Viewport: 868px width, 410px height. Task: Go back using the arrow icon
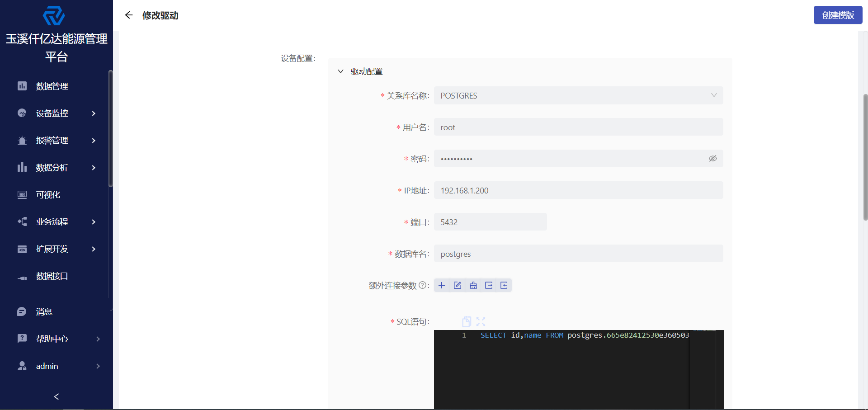129,15
